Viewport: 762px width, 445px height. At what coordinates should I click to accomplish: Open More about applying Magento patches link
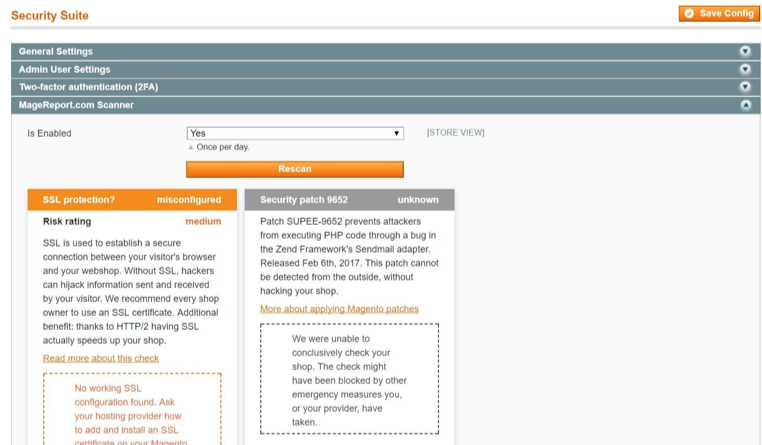339,309
